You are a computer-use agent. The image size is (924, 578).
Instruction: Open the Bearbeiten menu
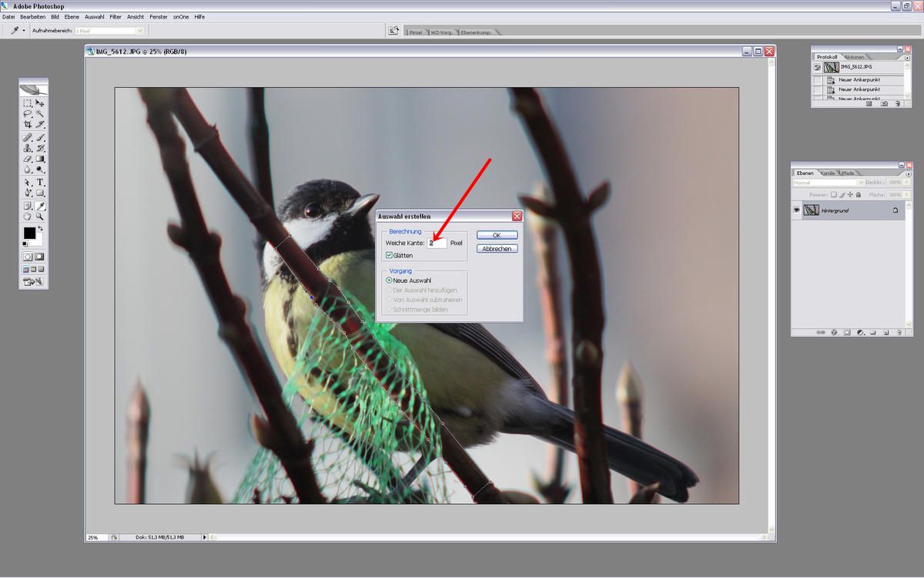(x=32, y=16)
